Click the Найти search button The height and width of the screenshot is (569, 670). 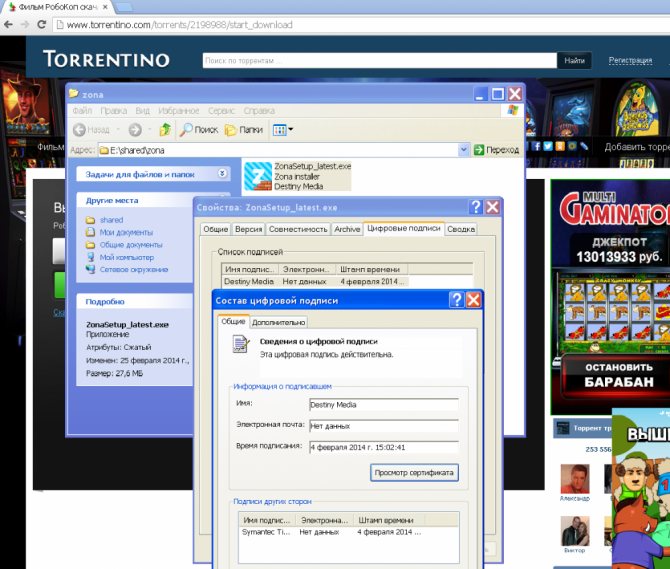574,61
